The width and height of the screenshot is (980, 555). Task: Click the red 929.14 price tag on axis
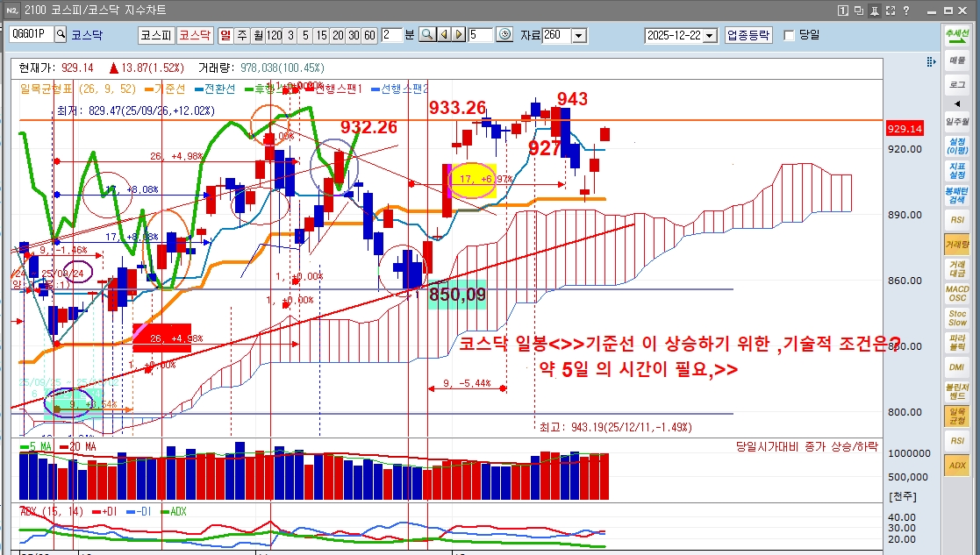905,129
